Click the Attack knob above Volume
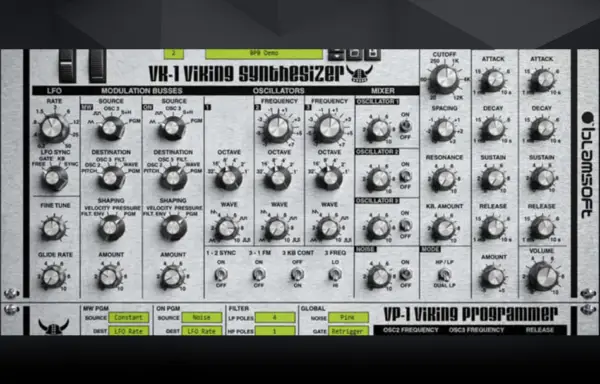 542,80
